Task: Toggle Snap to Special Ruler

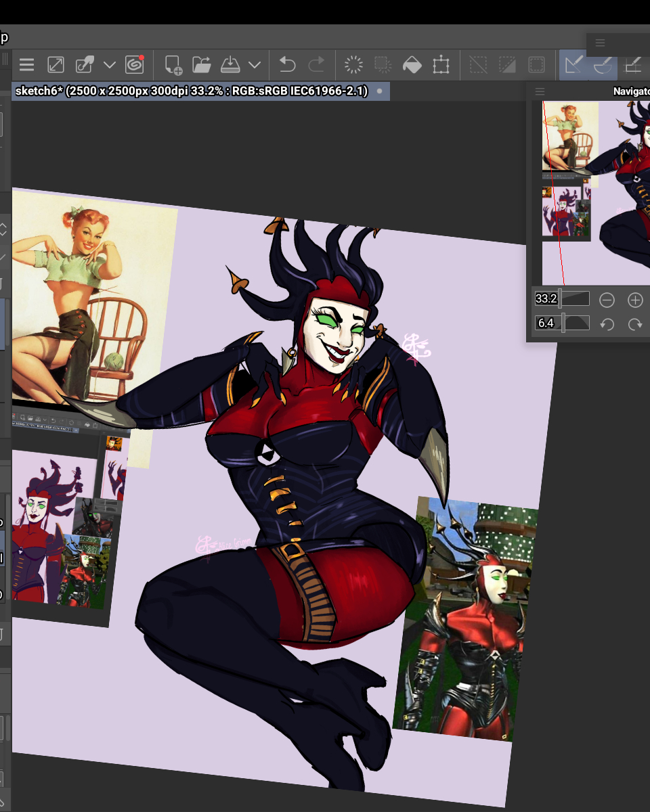Action: coord(603,65)
